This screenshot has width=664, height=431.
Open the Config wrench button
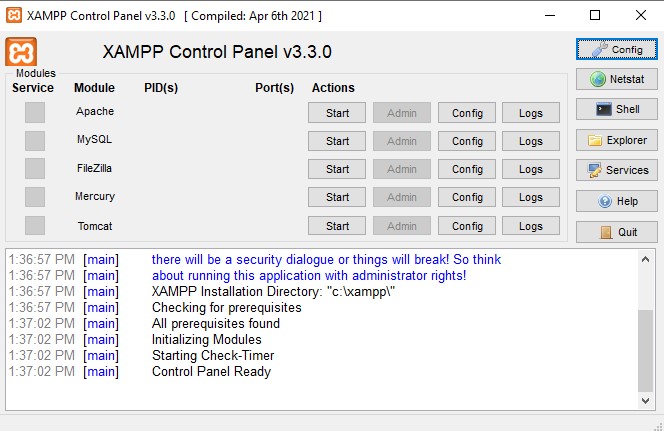[x=615, y=49]
